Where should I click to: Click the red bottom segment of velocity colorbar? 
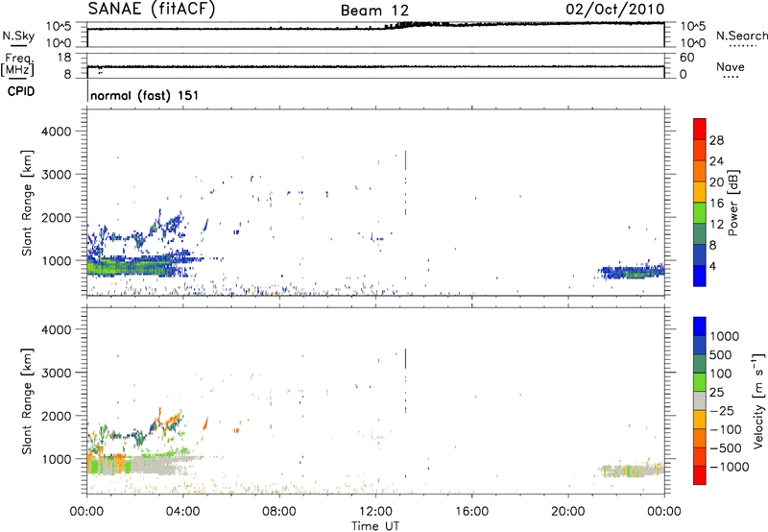coord(700,475)
